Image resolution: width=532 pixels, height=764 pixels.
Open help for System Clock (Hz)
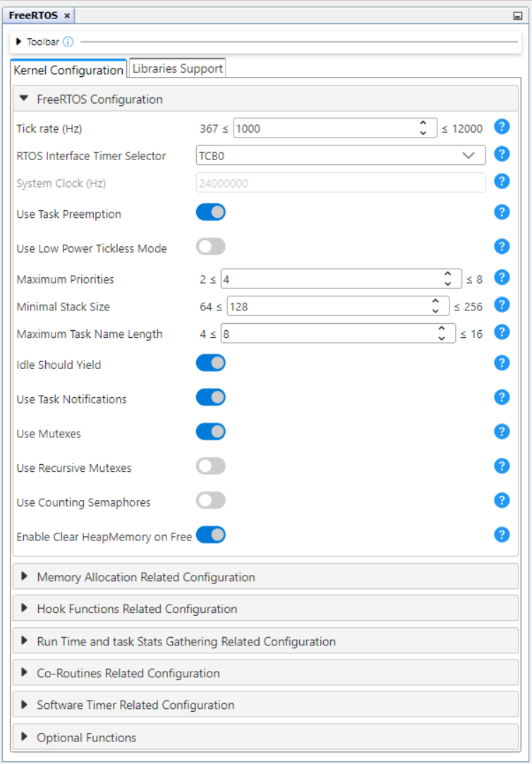pyautogui.click(x=502, y=181)
